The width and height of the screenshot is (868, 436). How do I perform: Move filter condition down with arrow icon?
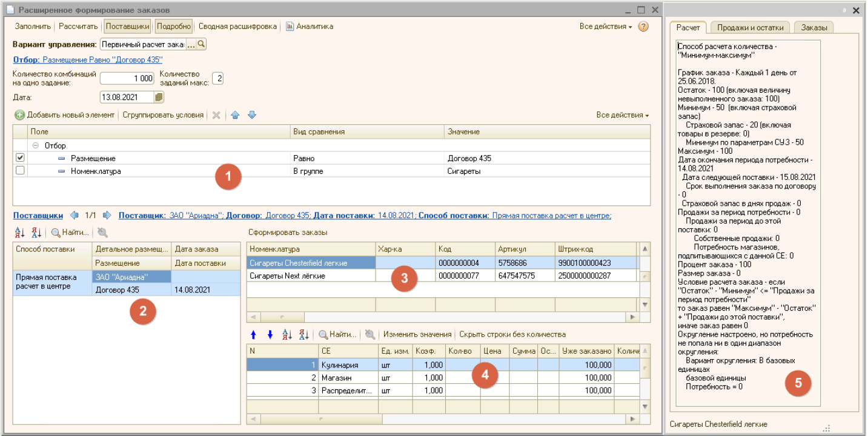pos(252,115)
